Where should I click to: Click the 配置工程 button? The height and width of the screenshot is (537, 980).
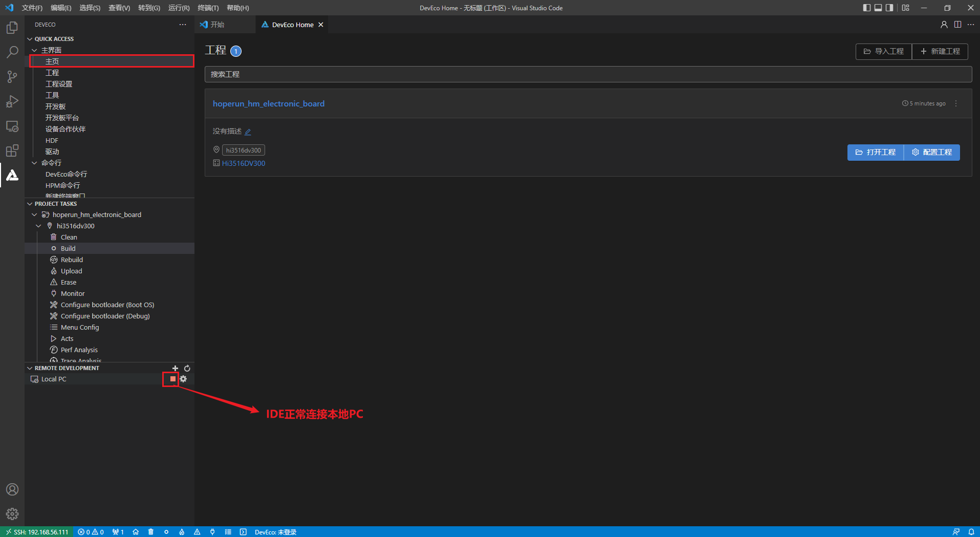932,152
